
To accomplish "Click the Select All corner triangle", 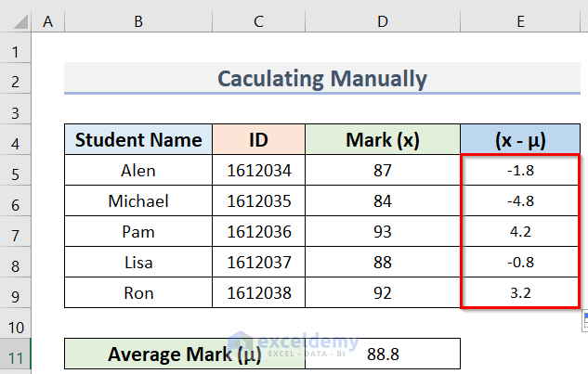I will pyautogui.click(x=16, y=17).
